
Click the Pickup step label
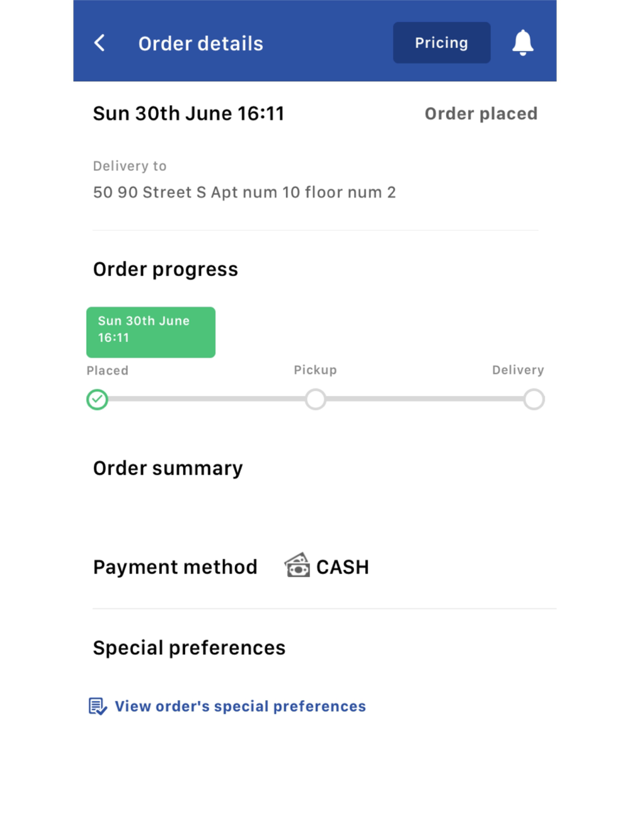(315, 370)
